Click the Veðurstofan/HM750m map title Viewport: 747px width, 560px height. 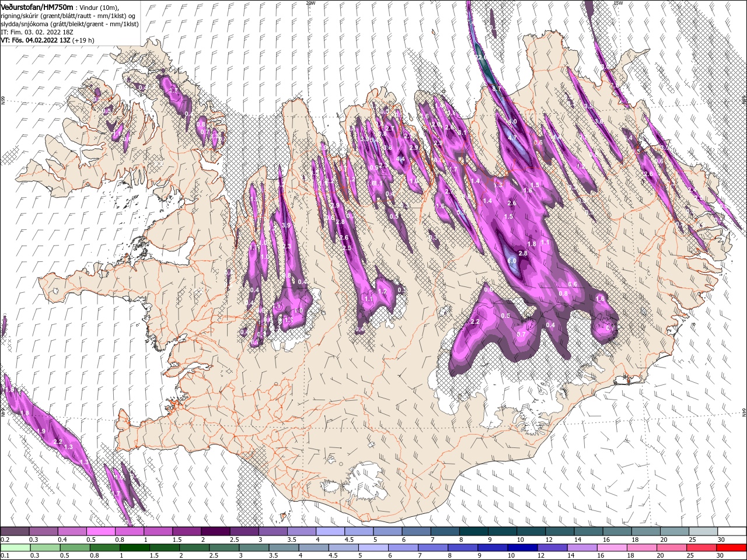(37, 6)
